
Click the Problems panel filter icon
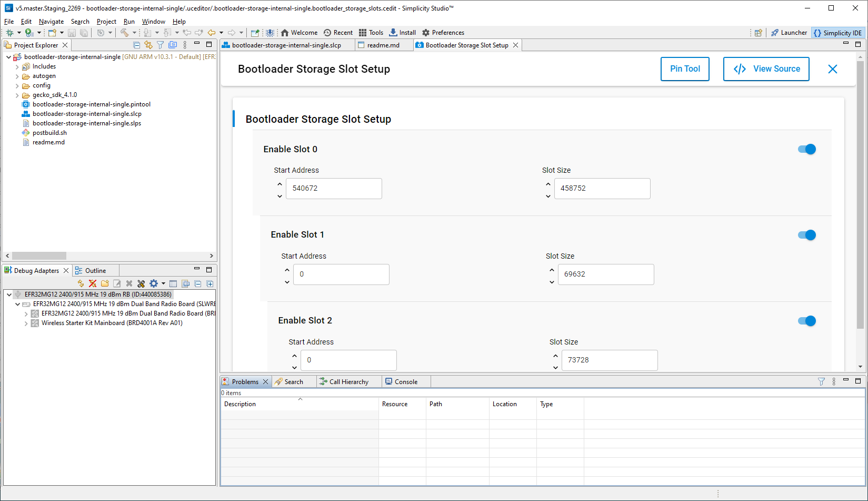point(821,382)
